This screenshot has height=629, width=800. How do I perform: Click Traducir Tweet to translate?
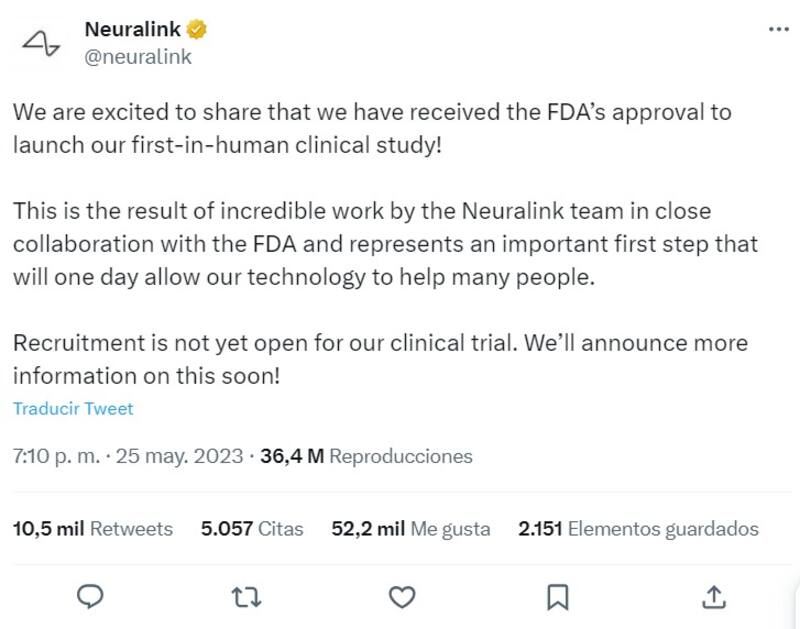coord(73,408)
